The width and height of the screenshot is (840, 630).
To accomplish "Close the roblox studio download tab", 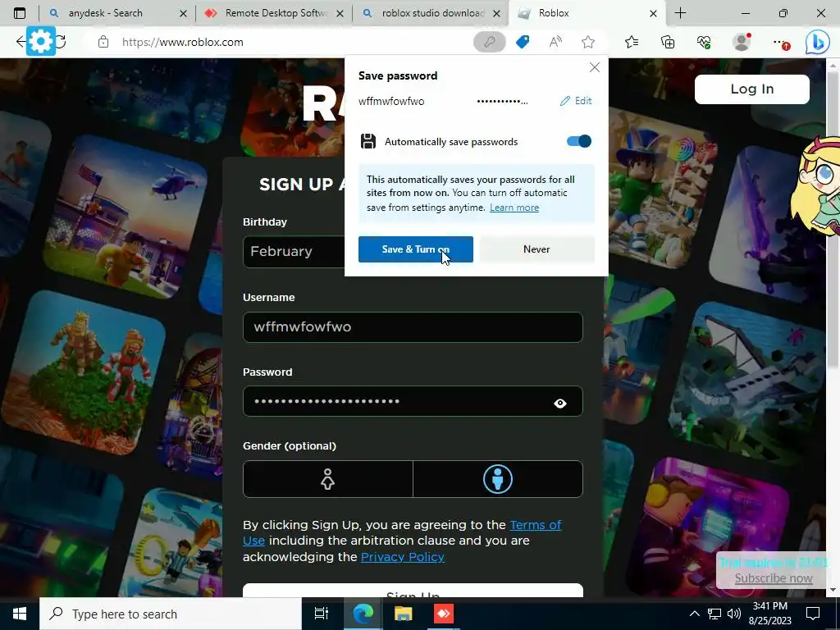I will coord(496,13).
